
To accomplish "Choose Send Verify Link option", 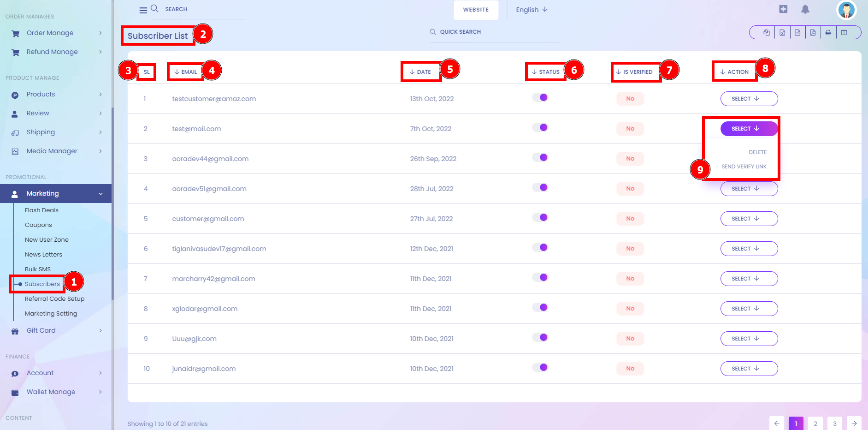I will [x=744, y=167].
